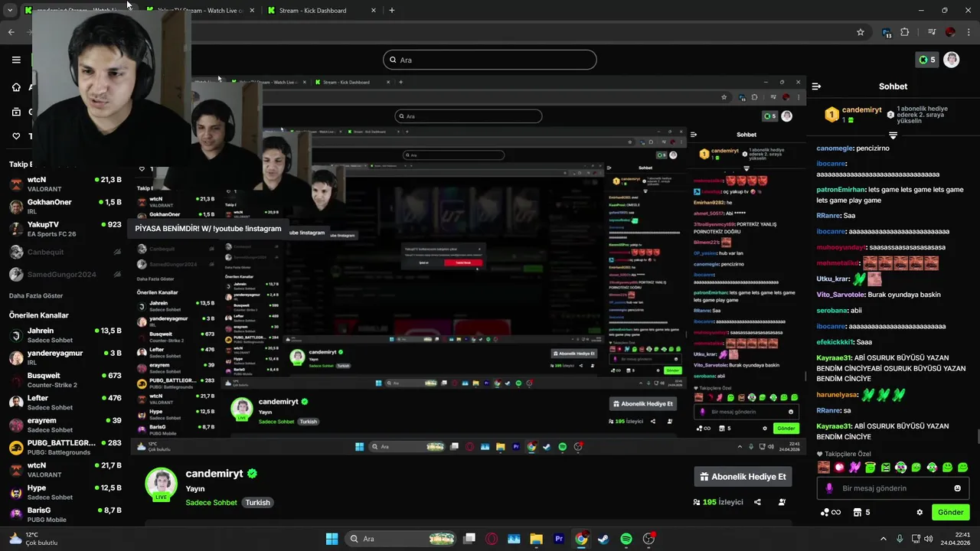Open Opera browser from the taskbar
Image resolution: width=980 pixels, height=551 pixels.
coord(492,539)
